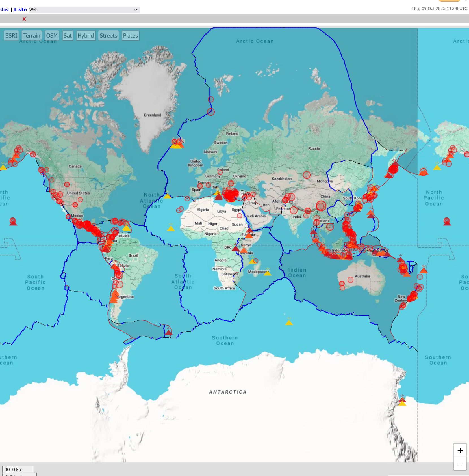Click the orange volcano marker east of Australia
Image resolution: width=469 pixels, height=476 pixels.
point(424,270)
